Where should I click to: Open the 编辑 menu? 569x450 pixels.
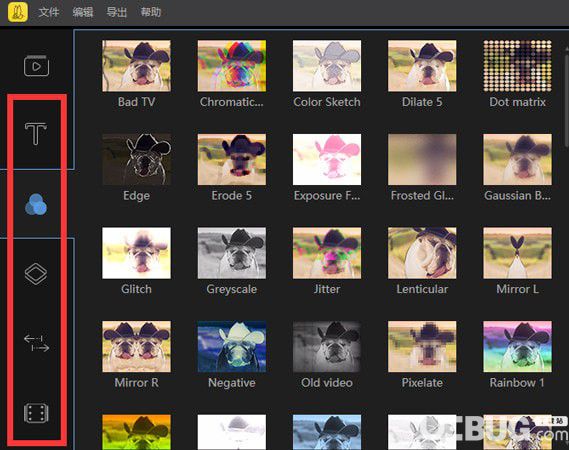click(x=83, y=12)
